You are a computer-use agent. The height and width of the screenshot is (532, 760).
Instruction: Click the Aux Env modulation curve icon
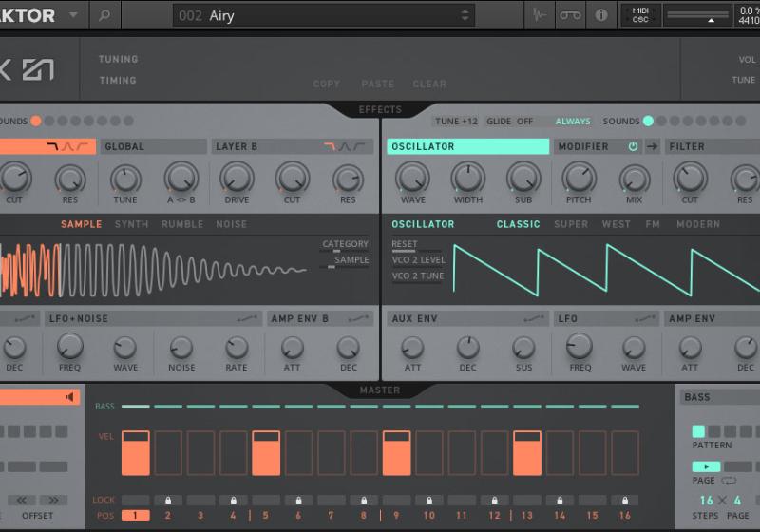(x=534, y=318)
